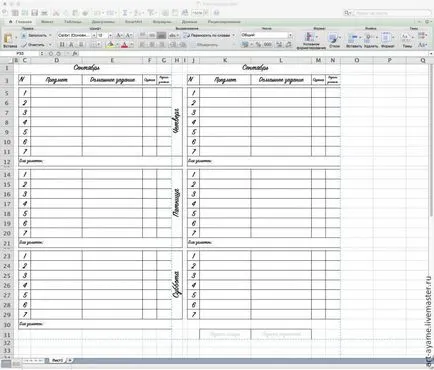434x370 pixels.
Task: Click the align text left icon
Action: (x=142, y=45)
